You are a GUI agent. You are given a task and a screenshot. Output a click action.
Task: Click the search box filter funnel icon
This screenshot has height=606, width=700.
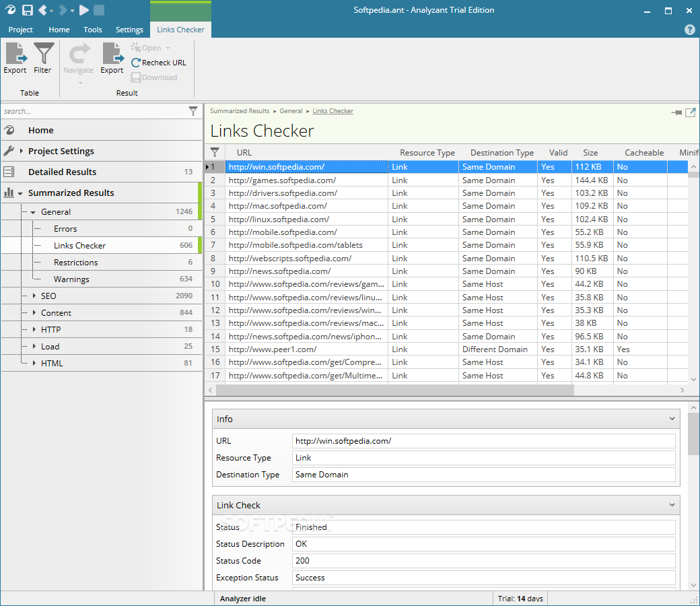coord(193,111)
